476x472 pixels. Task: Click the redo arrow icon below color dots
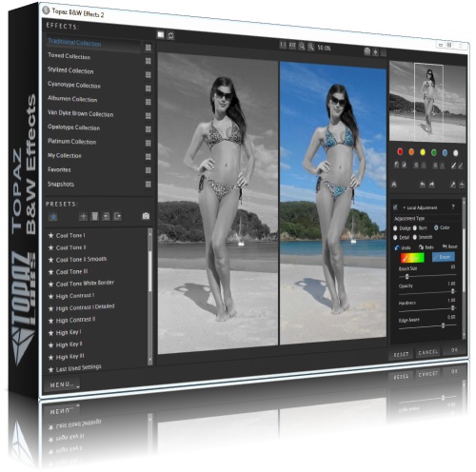pyautogui.click(x=432, y=185)
